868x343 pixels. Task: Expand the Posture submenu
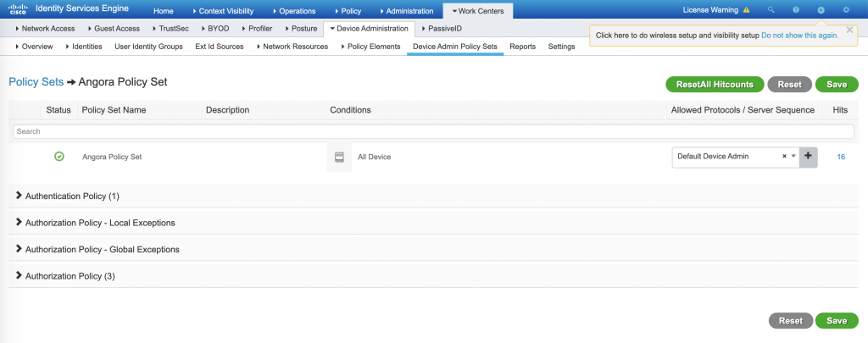point(301,28)
